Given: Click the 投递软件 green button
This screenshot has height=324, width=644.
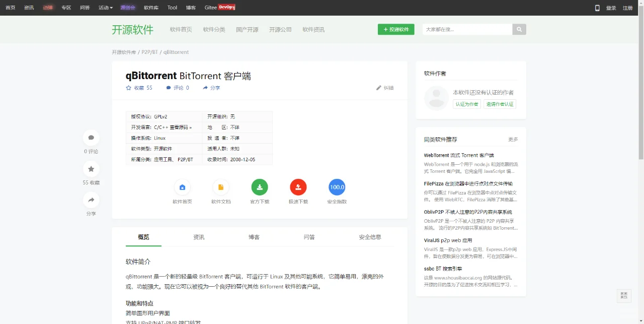Looking at the screenshot, I should coord(396,29).
